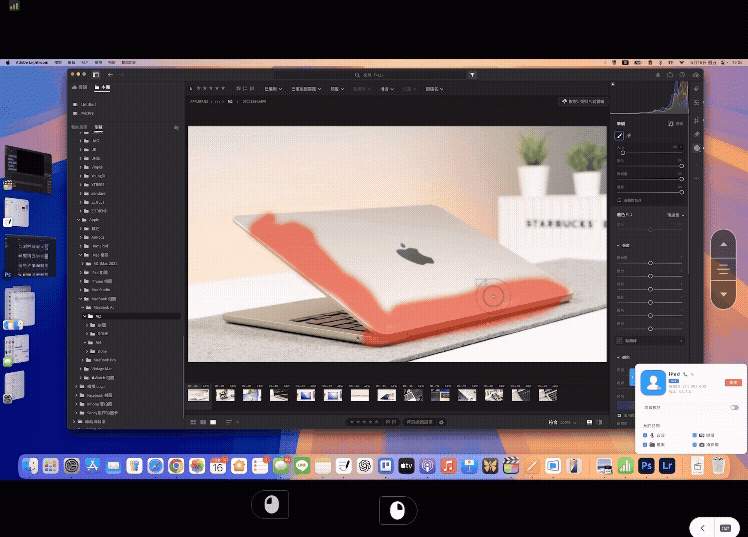Toggle the checkbox atop the mask panel
Image resolution: width=748 pixels, height=537 pixels.
click(620, 135)
